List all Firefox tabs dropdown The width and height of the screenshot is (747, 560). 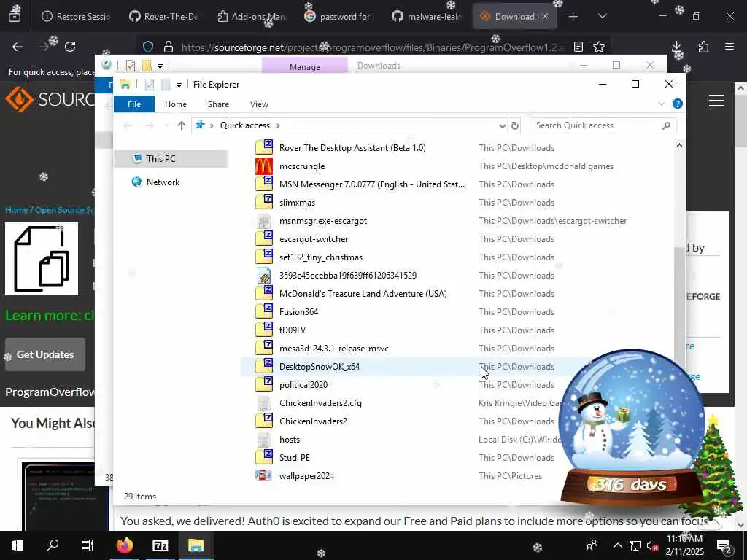pyautogui.click(x=602, y=16)
